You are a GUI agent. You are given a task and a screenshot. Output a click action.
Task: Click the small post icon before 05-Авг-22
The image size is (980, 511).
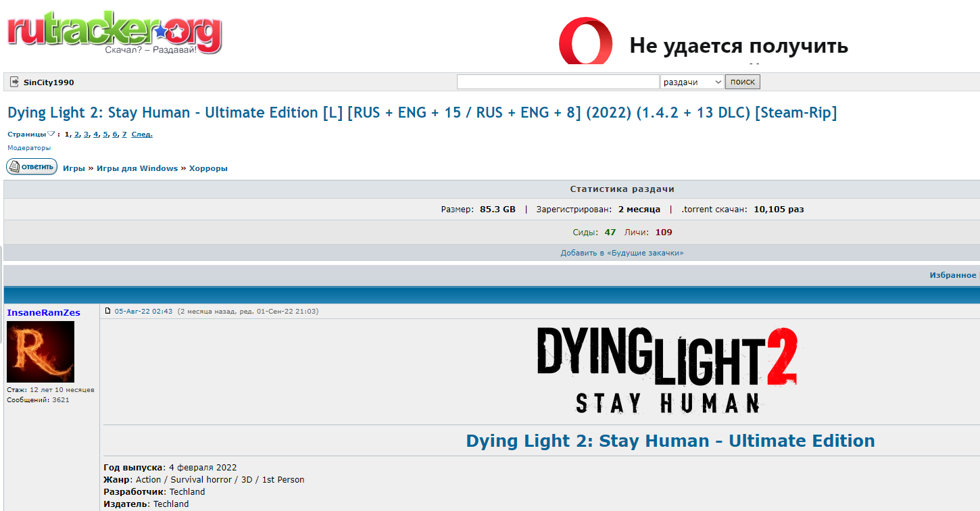click(107, 311)
